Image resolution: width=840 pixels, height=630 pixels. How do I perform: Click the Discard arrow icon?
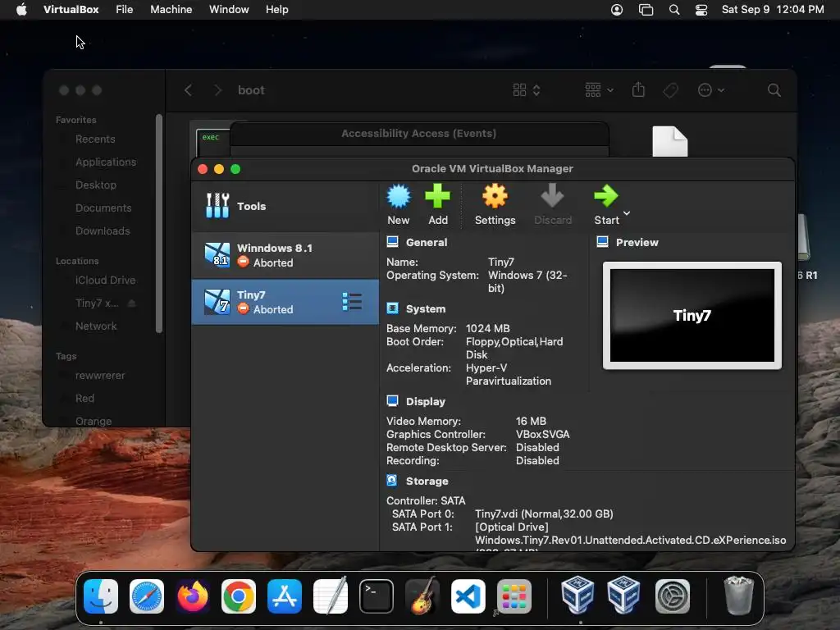[x=552, y=196]
